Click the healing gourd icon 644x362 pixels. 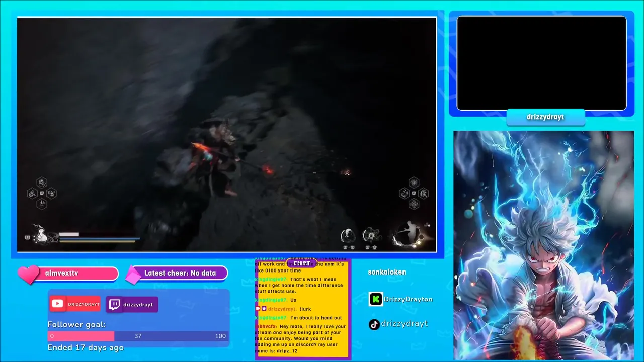[x=41, y=235]
